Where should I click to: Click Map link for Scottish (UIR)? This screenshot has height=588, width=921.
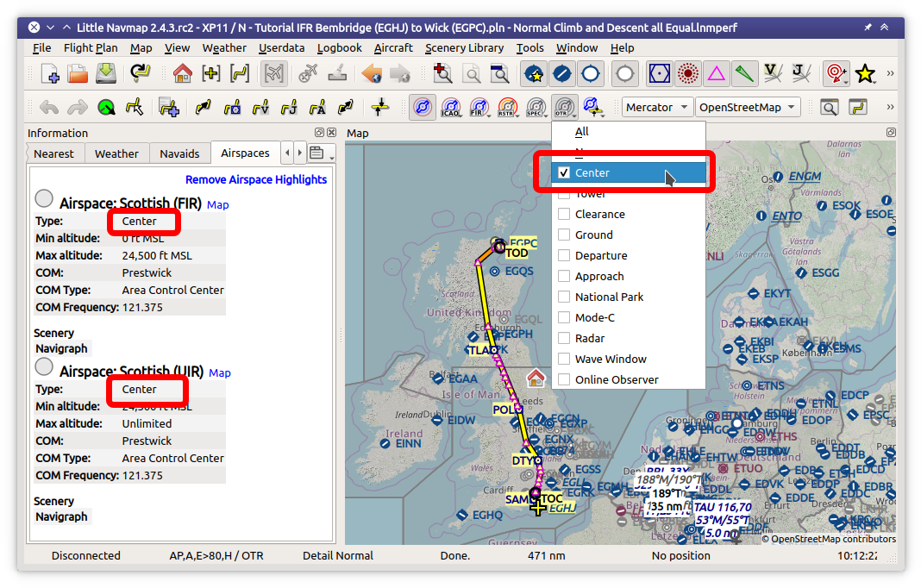(x=220, y=373)
